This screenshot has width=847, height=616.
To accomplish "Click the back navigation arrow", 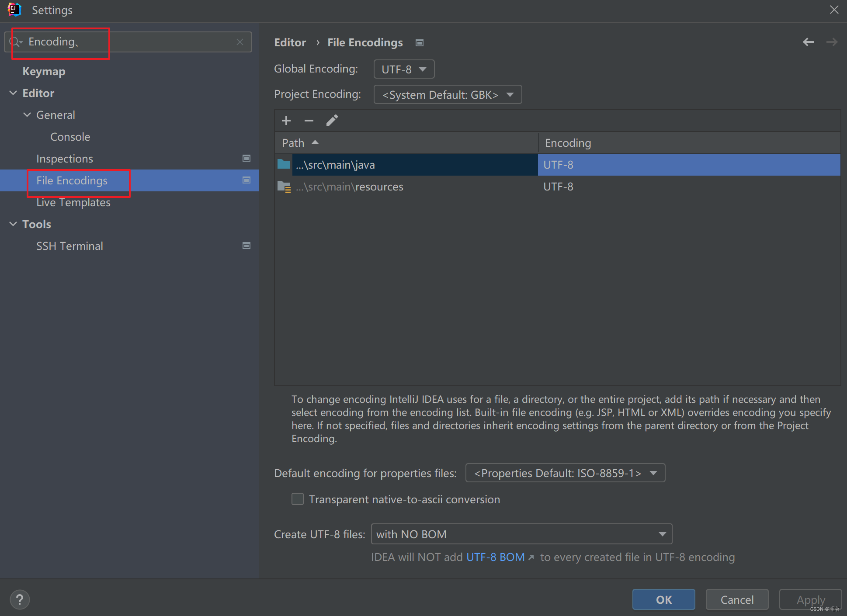I will 808,42.
